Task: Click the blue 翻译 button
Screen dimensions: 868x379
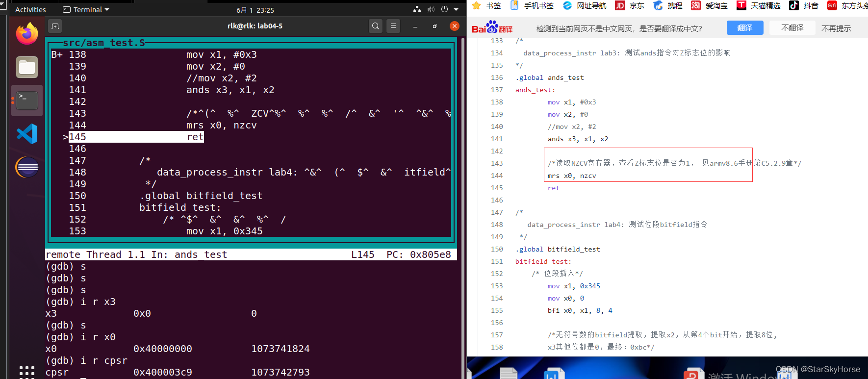Action: [x=745, y=28]
